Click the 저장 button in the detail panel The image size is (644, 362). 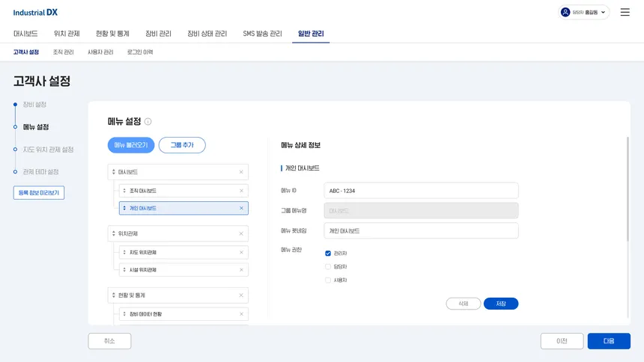(501, 304)
